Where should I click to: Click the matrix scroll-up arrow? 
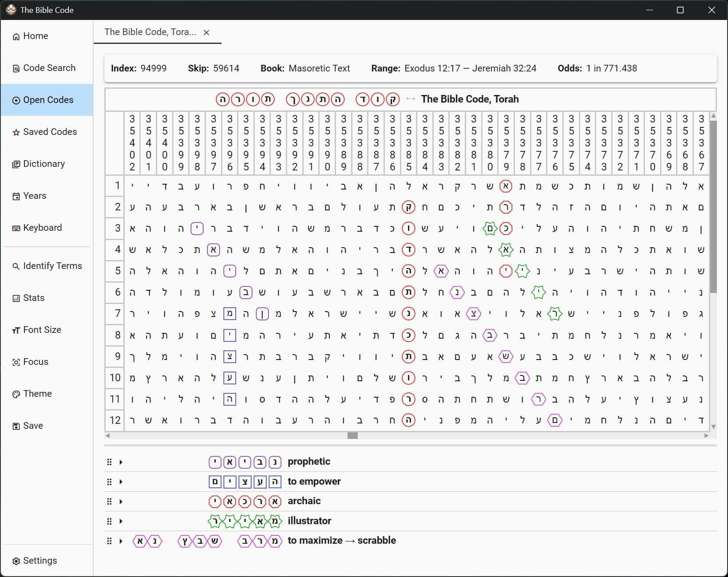(x=713, y=116)
